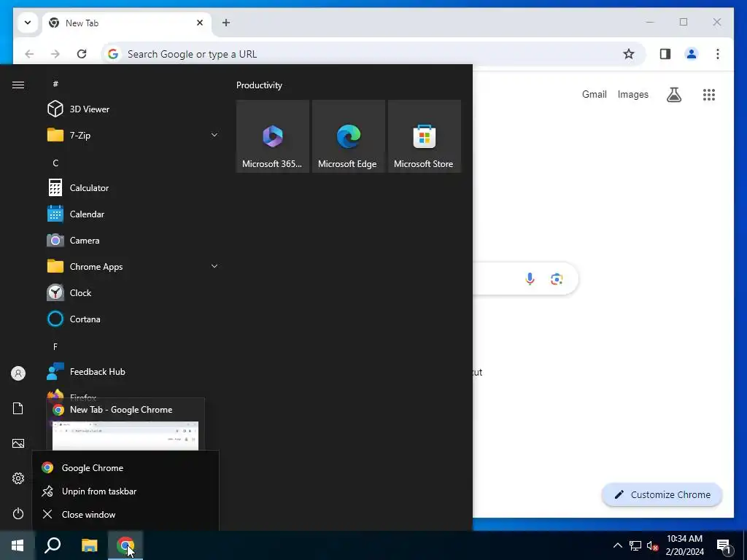Open Chrome's three-dot menu

(x=718, y=54)
